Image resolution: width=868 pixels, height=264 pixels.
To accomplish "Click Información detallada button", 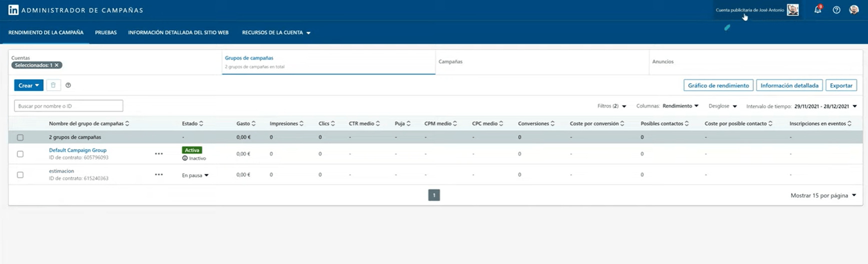I will point(789,86).
